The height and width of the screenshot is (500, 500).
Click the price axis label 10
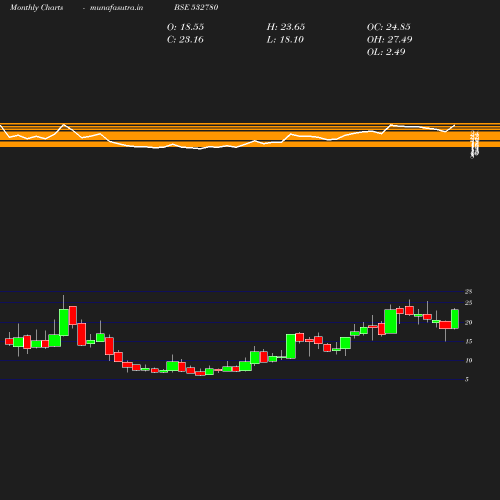click(x=469, y=360)
